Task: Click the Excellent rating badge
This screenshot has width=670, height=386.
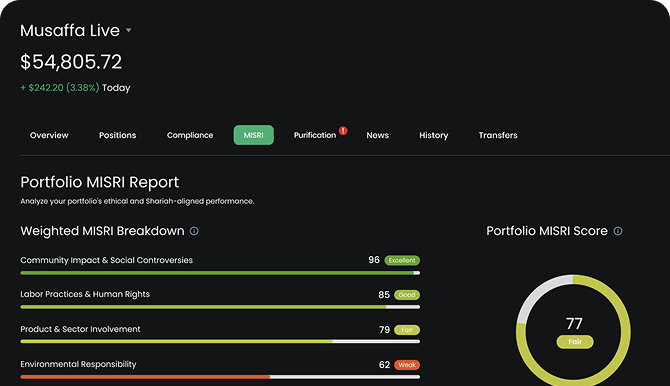Action: [402, 260]
